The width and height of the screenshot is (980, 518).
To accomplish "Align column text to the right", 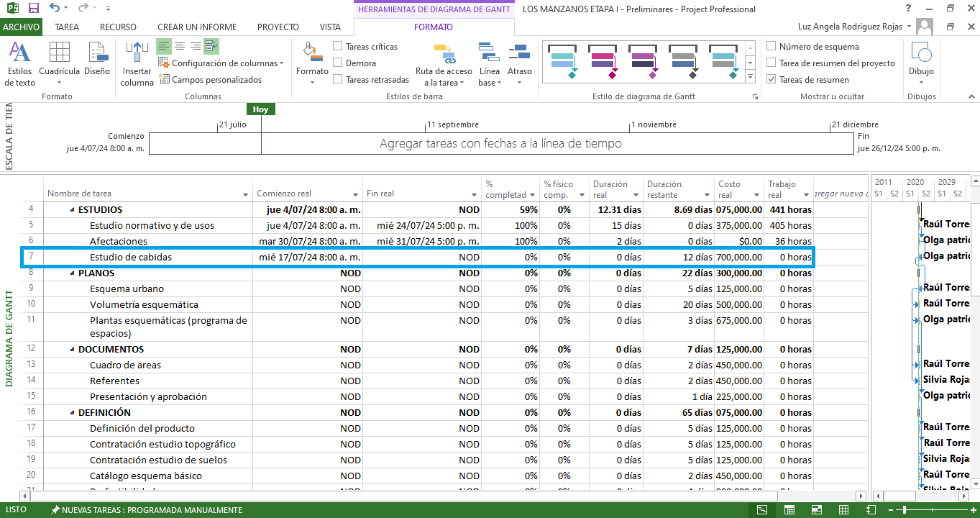I will click(x=196, y=47).
